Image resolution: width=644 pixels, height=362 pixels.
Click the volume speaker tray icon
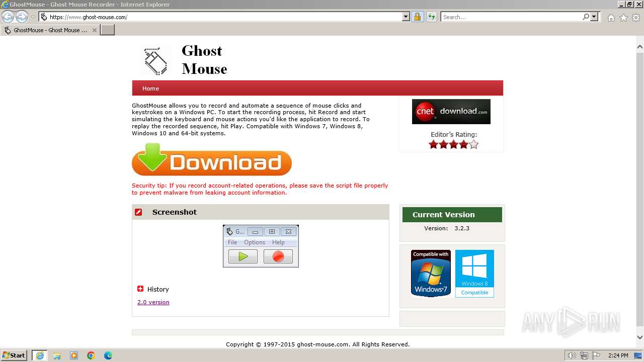[572, 355]
